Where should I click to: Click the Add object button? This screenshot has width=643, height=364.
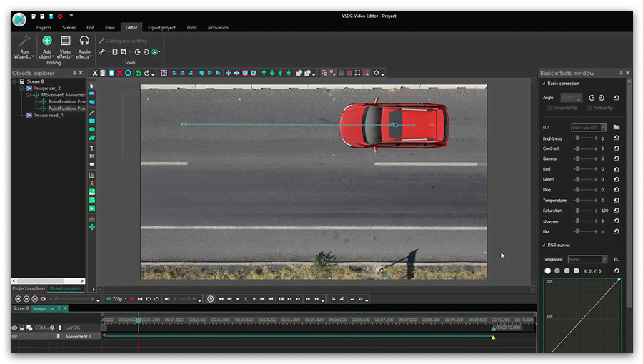[46, 45]
